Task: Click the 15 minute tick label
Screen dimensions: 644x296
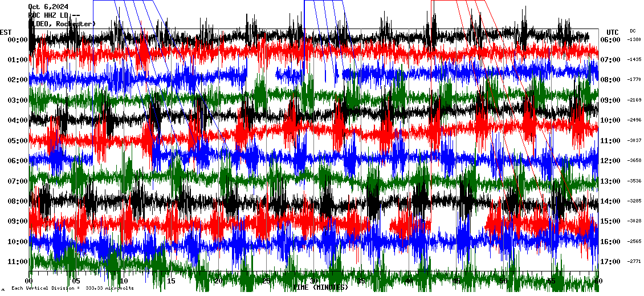Action: [171, 281]
